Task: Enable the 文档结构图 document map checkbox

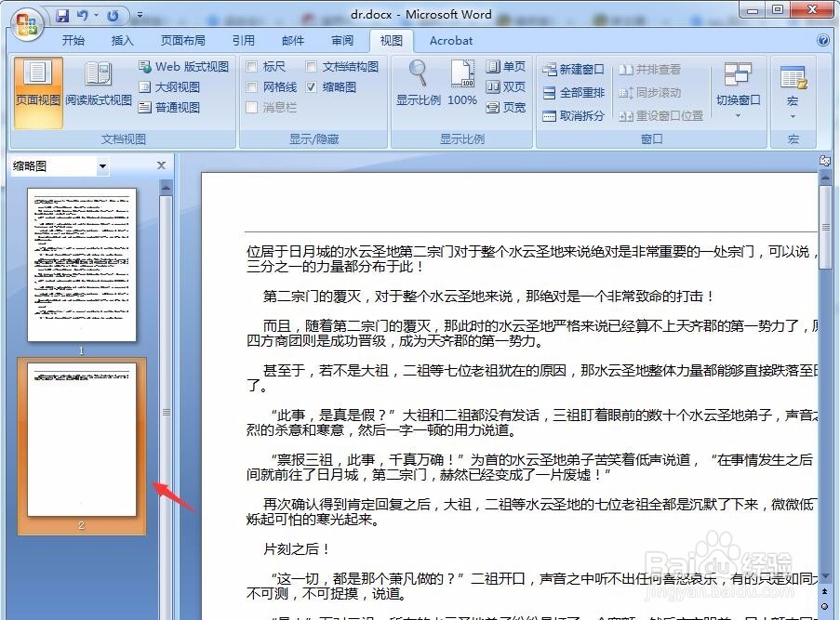Action: pyautogui.click(x=311, y=66)
